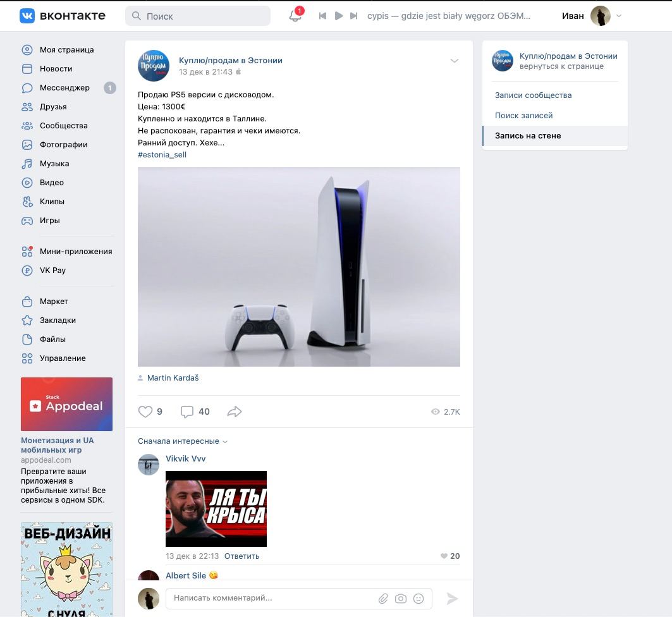Open the post comments bubble icon
This screenshot has height=617, width=672.
pos(187,412)
